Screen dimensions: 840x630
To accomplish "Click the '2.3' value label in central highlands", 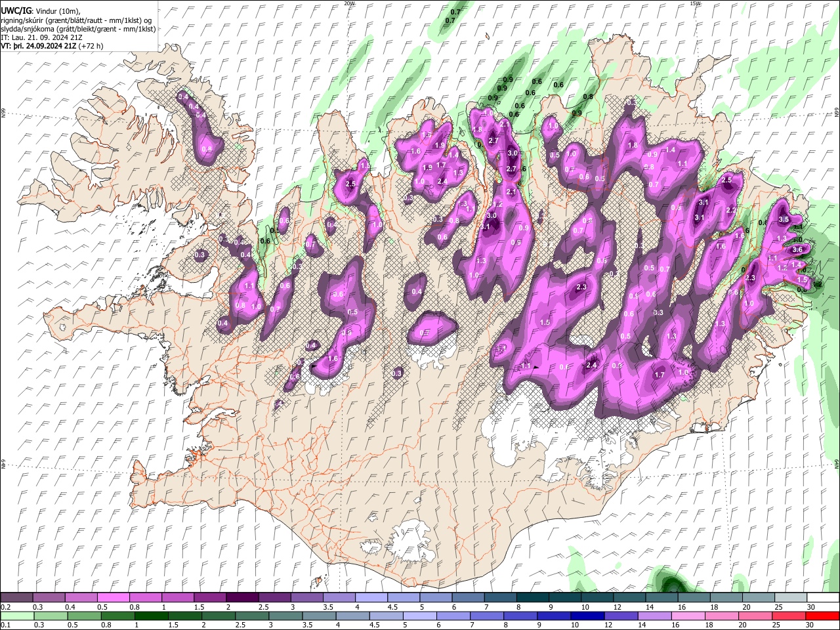I will [x=581, y=287].
